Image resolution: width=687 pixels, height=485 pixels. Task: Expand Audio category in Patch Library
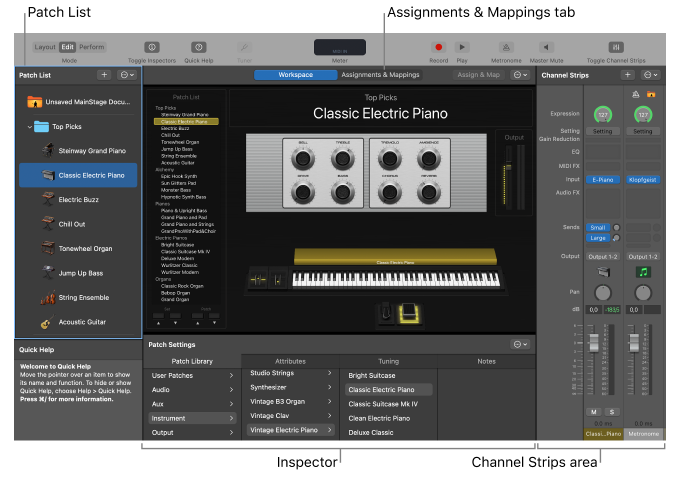[192, 389]
